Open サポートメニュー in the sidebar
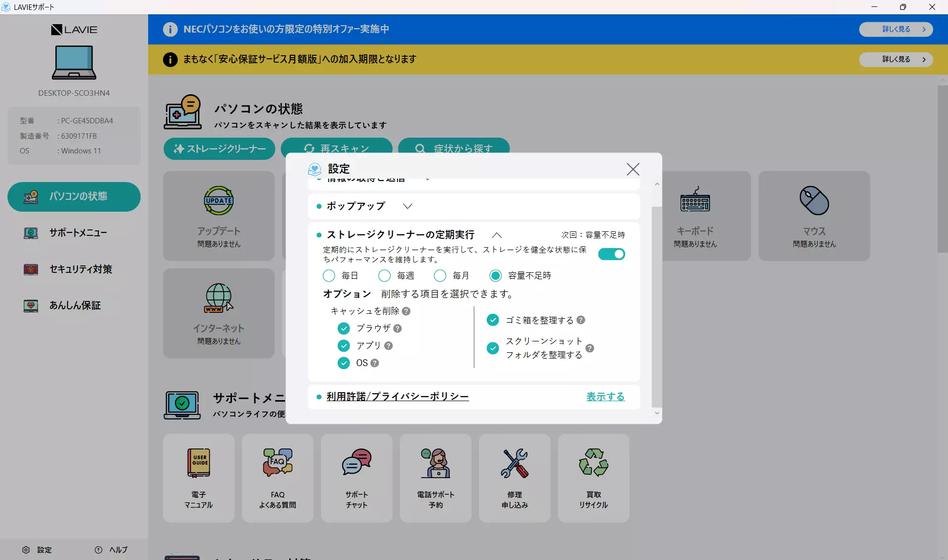The width and height of the screenshot is (948, 560). point(74,233)
